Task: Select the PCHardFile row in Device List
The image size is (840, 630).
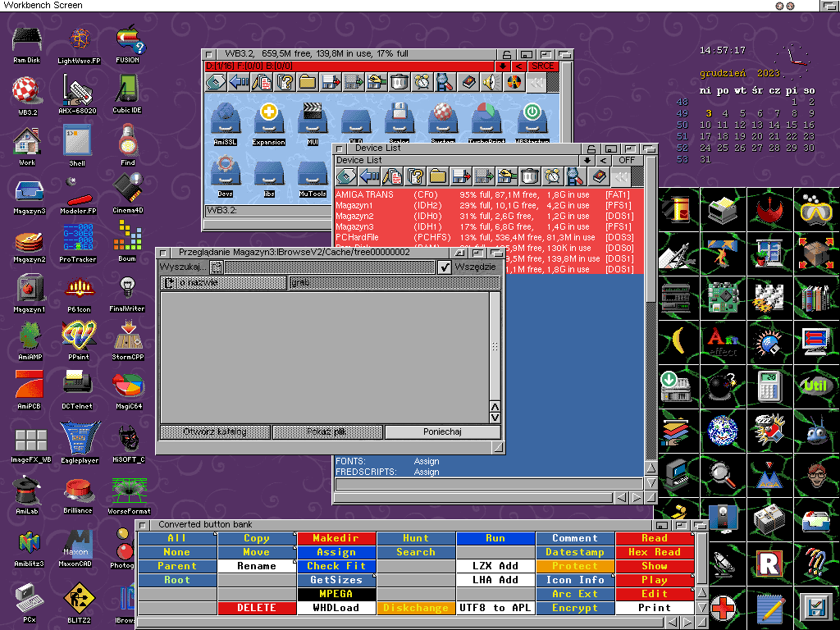Action: click(x=489, y=237)
